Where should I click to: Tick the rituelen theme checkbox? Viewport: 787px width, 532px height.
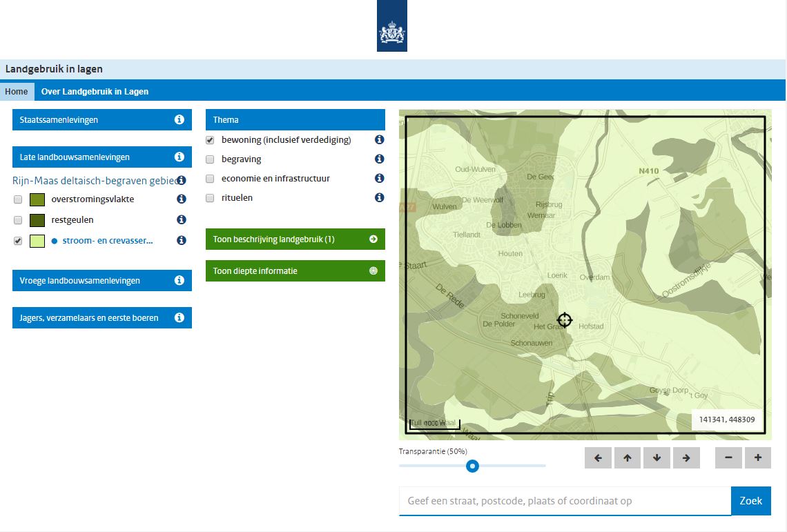click(x=210, y=198)
